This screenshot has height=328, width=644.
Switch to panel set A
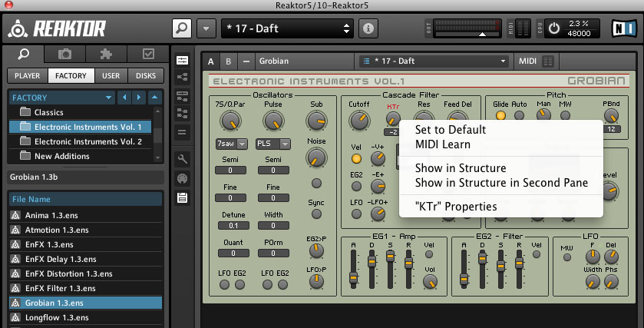(x=210, y=61)
